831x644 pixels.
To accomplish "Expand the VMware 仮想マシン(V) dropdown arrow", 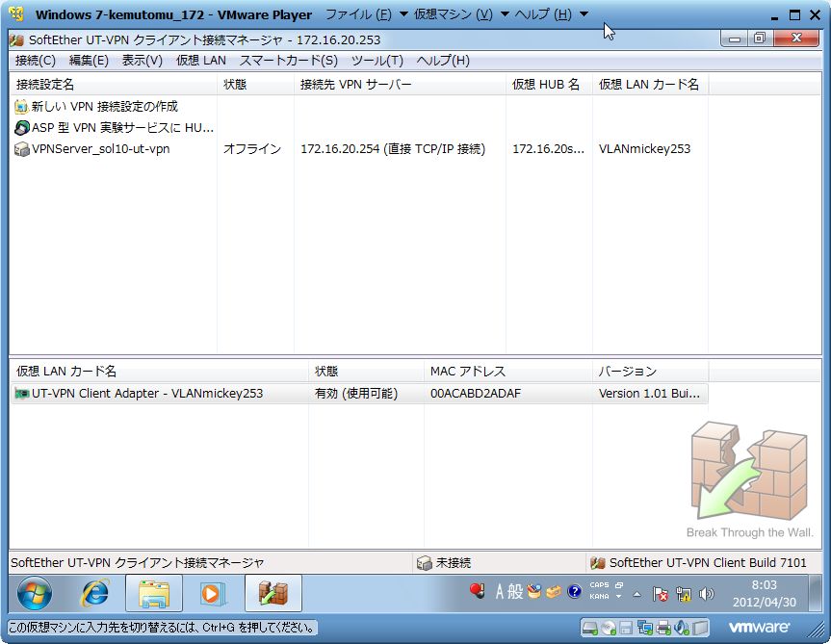I will [506, 14].
